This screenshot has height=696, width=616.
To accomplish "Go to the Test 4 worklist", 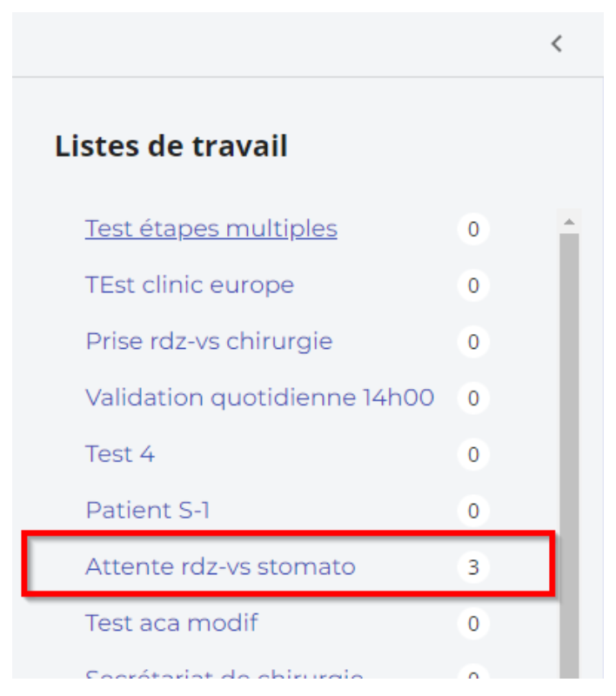I will tap(120, 454).
